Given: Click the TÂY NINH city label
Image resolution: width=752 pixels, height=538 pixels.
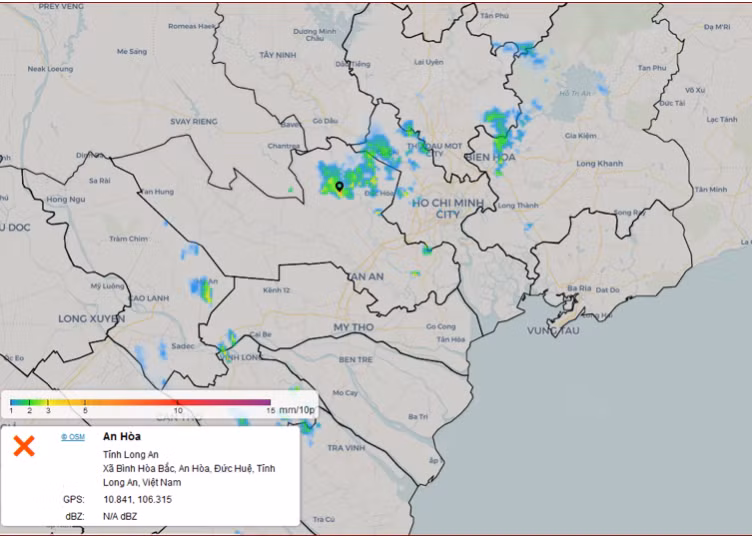Looking at the screenshot, I should [x=278, y=54].
